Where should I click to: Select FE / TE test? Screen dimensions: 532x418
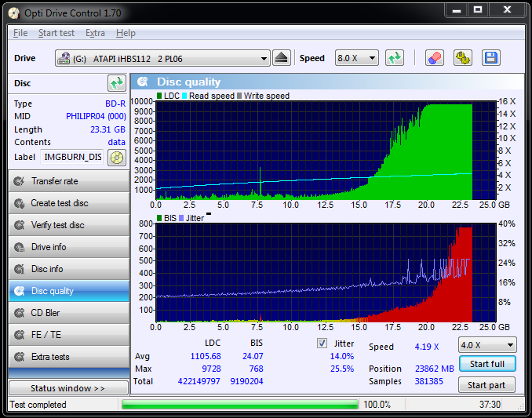pos(69,335)
